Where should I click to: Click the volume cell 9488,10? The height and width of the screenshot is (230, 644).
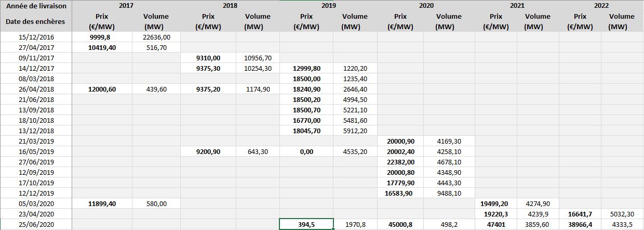point(449,193)
